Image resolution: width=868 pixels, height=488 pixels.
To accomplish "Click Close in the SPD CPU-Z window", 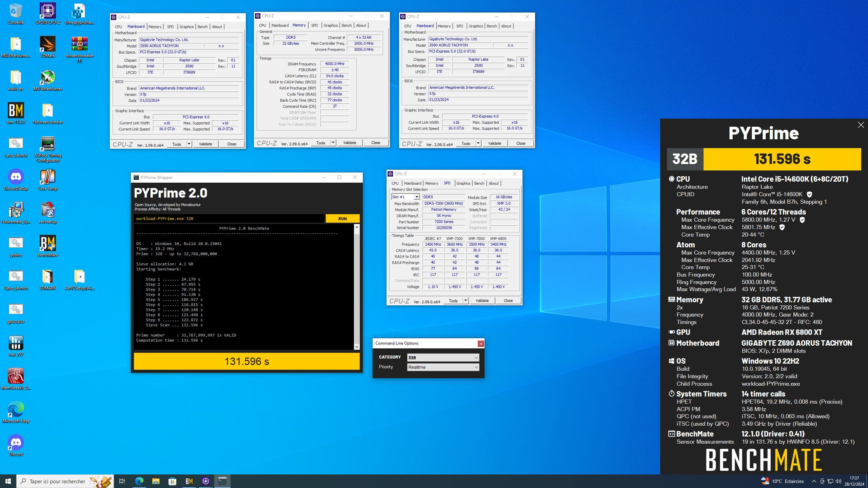I will click(508, 301).
